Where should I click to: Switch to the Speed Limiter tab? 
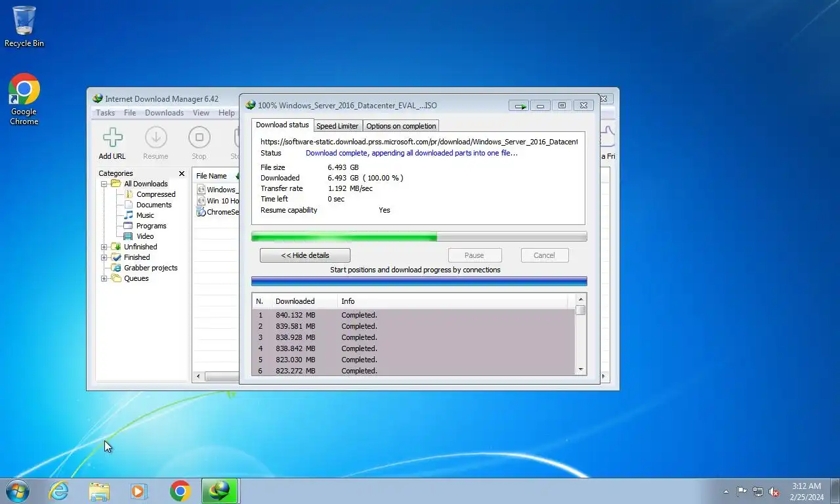point(337,126)
